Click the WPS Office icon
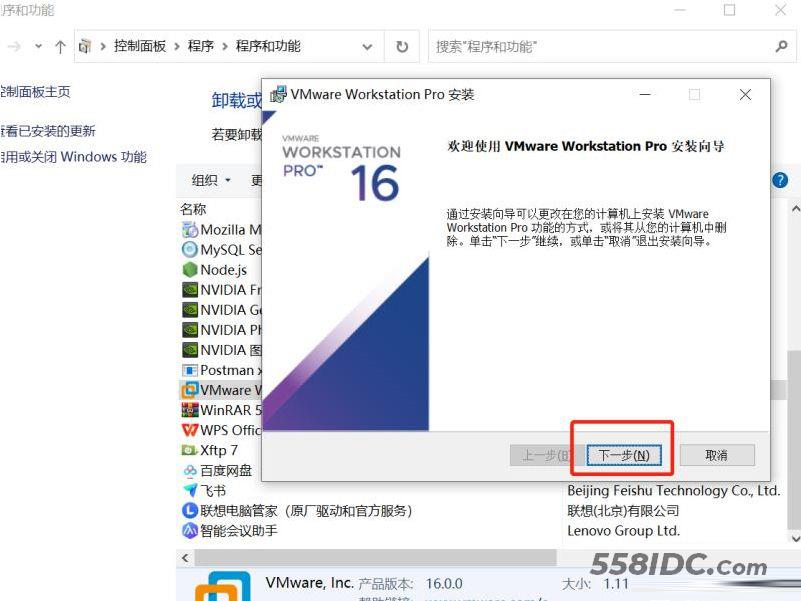Viewport: 801px width, 601px height. 190,430
